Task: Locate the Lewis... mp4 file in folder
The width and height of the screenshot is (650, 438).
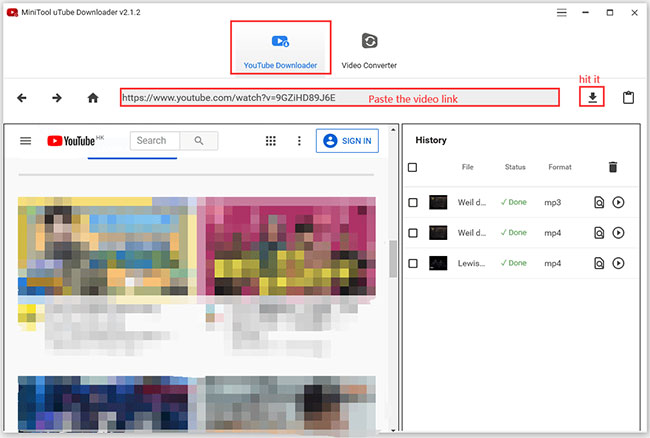Action: click(x=599, y=263)
